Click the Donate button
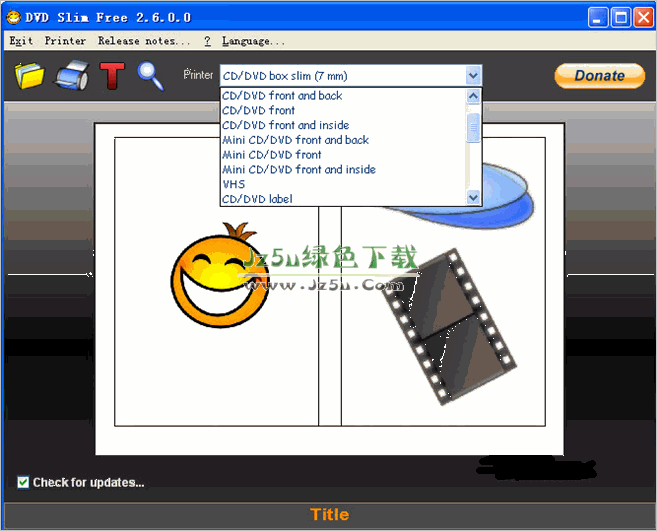The image size is (657, 531). coord(599,76)
